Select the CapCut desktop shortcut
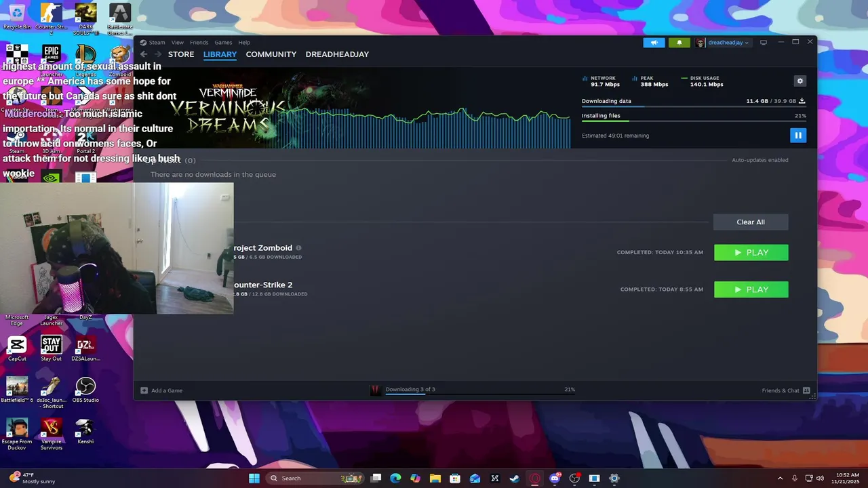Image resolution: width=868 pixels, height=488 pixels. click(17, 349)
